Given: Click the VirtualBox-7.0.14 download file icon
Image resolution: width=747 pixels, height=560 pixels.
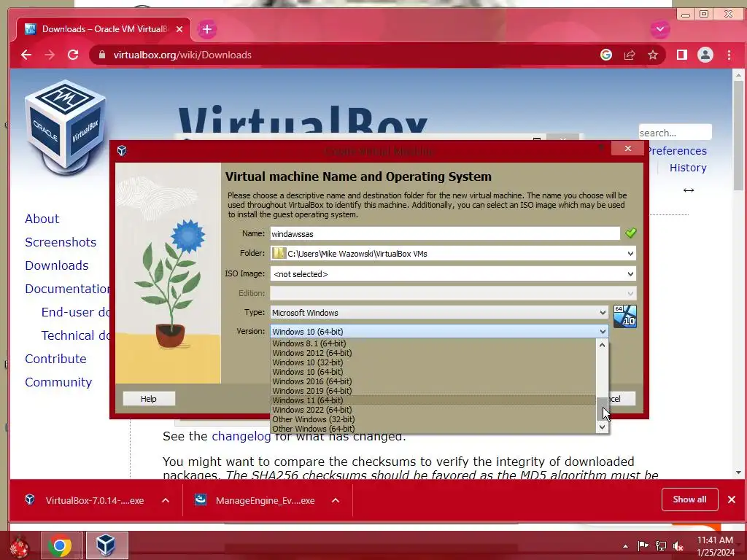Looking at the screenshot, I should click(30, 500).
